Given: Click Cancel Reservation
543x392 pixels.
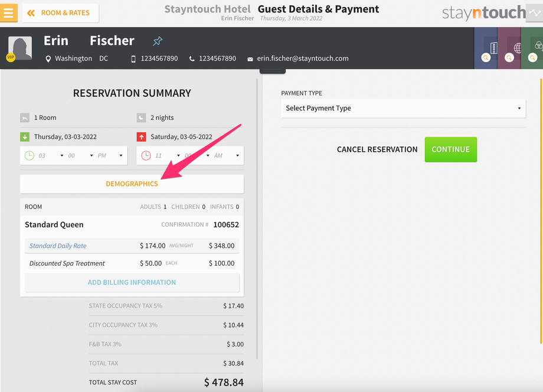Looking at the screenshot, I should (377, 149).
